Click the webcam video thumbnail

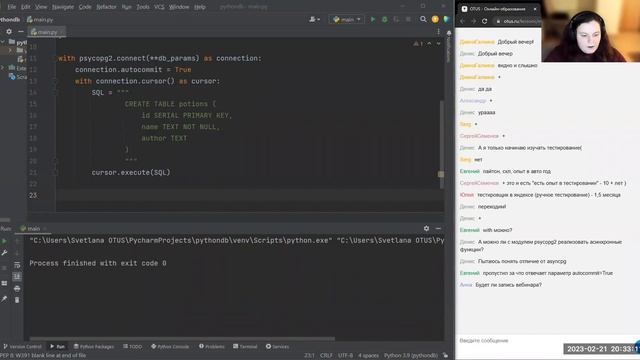pyautogui.click(x=591, y=31)
